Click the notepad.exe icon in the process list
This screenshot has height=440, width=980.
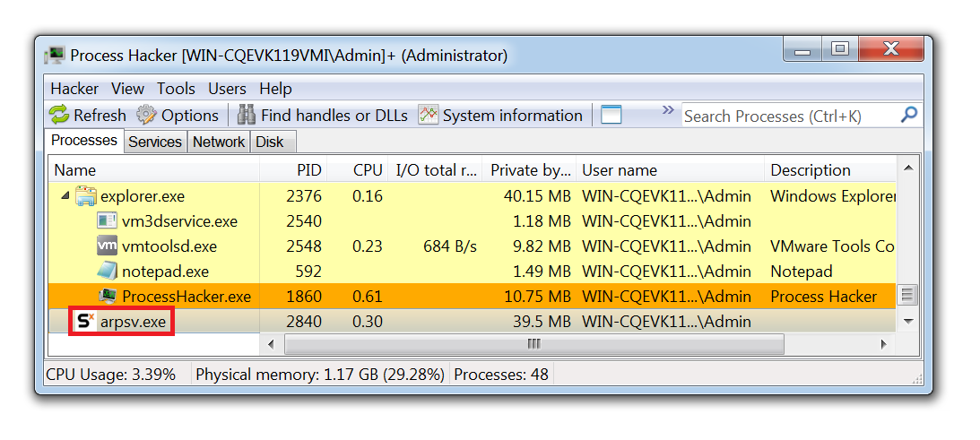tap(107, 271)
